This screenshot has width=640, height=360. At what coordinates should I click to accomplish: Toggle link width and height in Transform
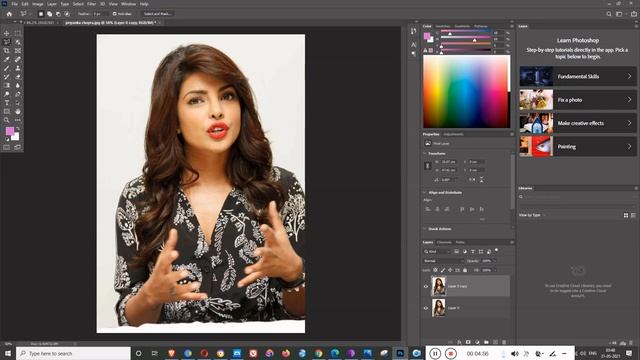click(x=427, y=166)
